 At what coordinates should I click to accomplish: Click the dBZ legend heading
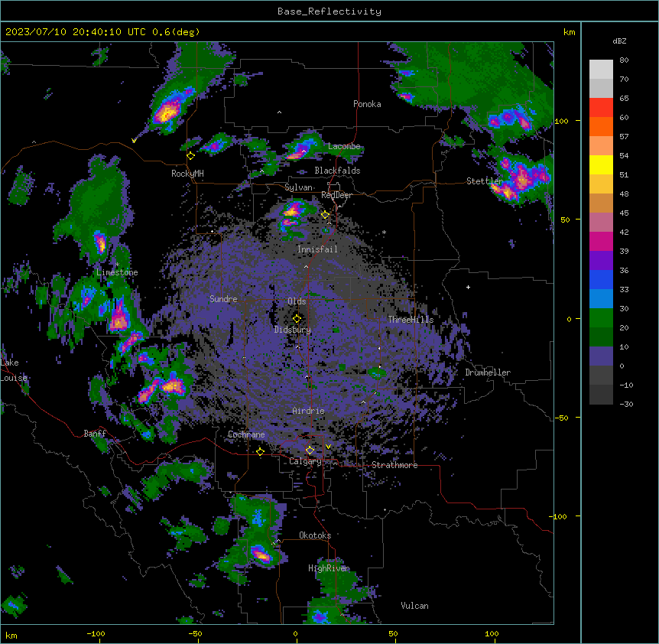click(x=619, y=41)
